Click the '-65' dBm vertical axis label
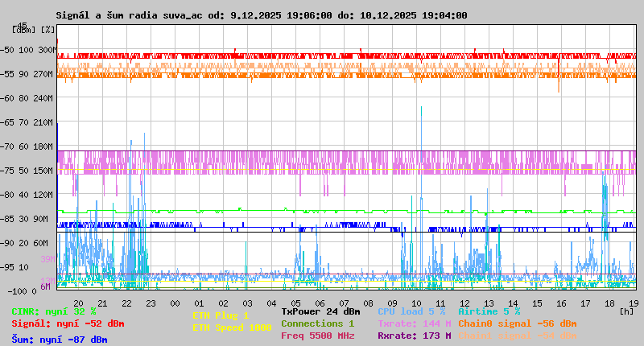Viewport: 644px width, 346px height. point(7,122)
